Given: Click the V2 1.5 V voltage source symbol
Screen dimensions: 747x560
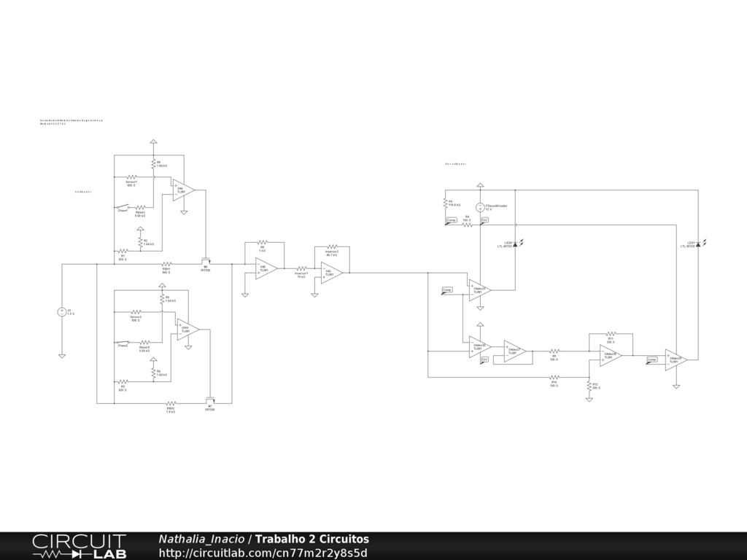Looking at the screenshot, I should click(62, 311).
